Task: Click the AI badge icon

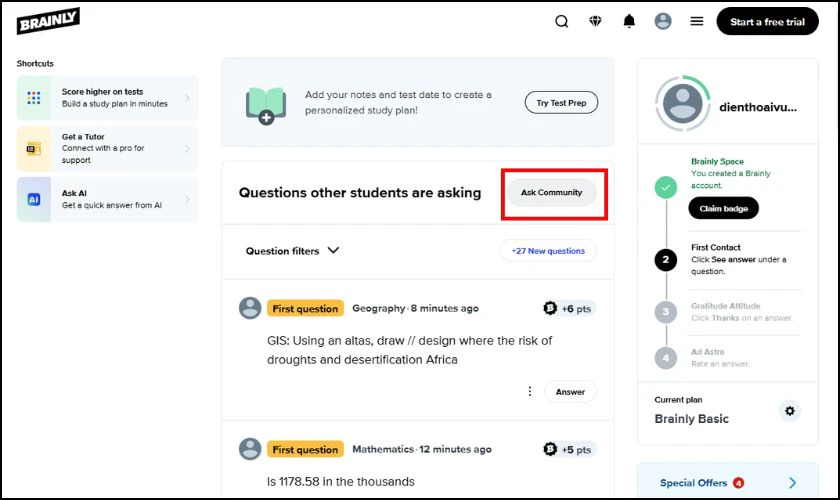Action: tap(34, 199)
